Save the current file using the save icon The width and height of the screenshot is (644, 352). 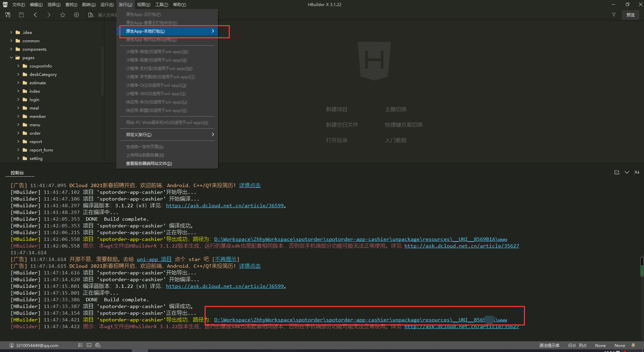click(21, 15)
